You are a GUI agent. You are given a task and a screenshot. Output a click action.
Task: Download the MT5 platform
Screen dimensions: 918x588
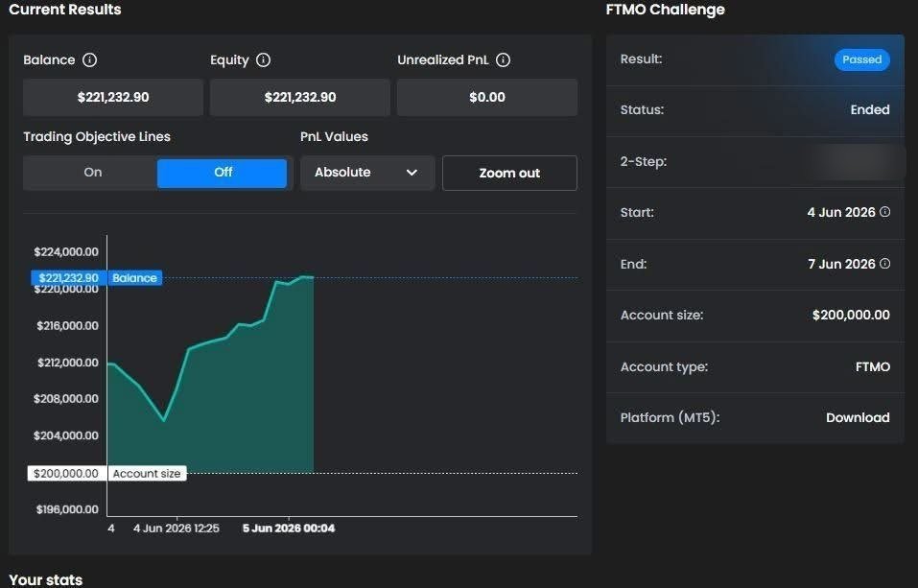point(858,417)
